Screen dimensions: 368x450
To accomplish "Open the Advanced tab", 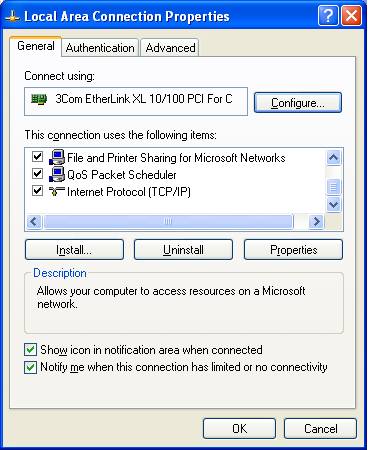I will click(x=170, y=48).
